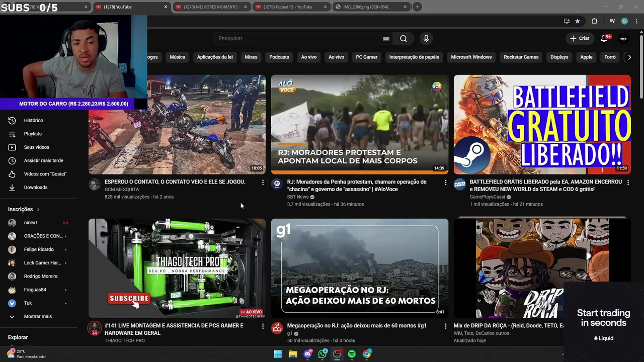
Task: Select the Aplicações da lei chip
Action: point(215,57)
